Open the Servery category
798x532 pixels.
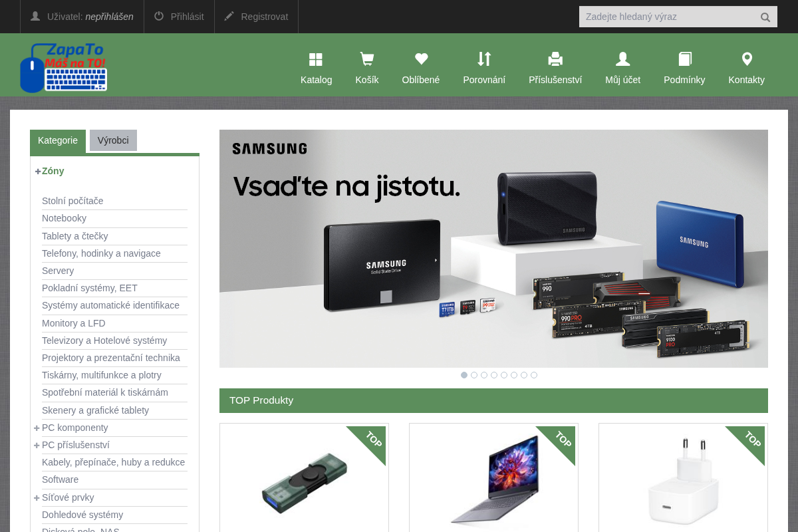pos(58,271)
